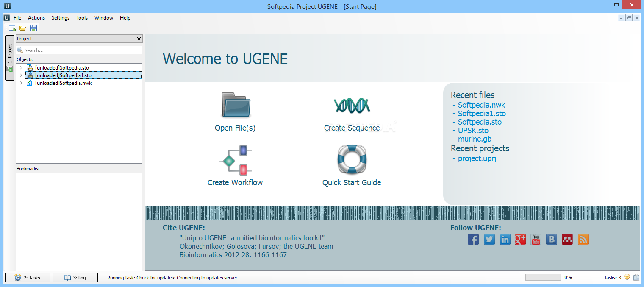644x287 pixels.
Task: Open UGENE Facebook page icon
Action: pos(473,240)
